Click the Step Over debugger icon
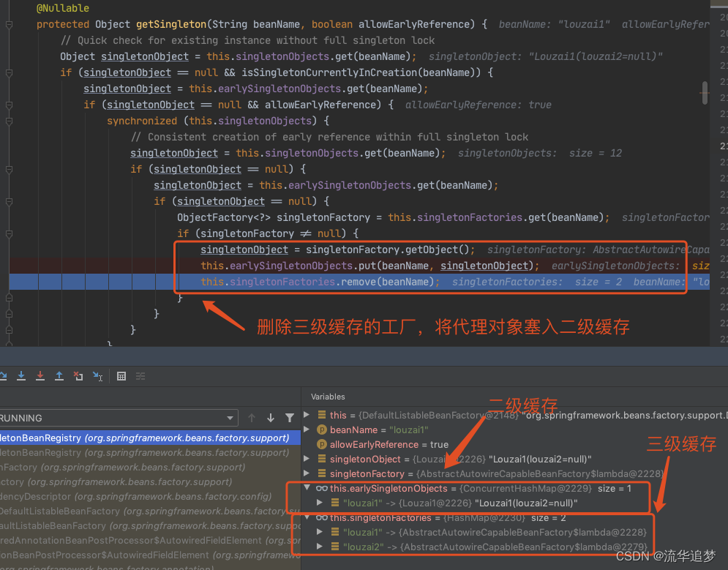This screenshot has width=728, height=570. tap(3, 376)
